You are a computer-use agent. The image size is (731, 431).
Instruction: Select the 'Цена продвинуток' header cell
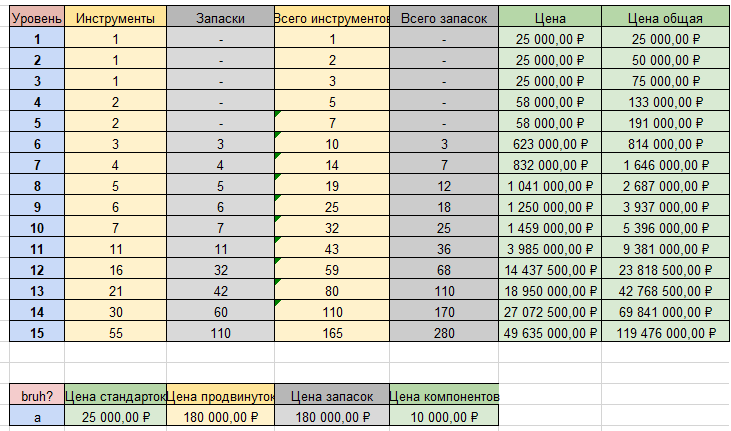tap(221, 396)
